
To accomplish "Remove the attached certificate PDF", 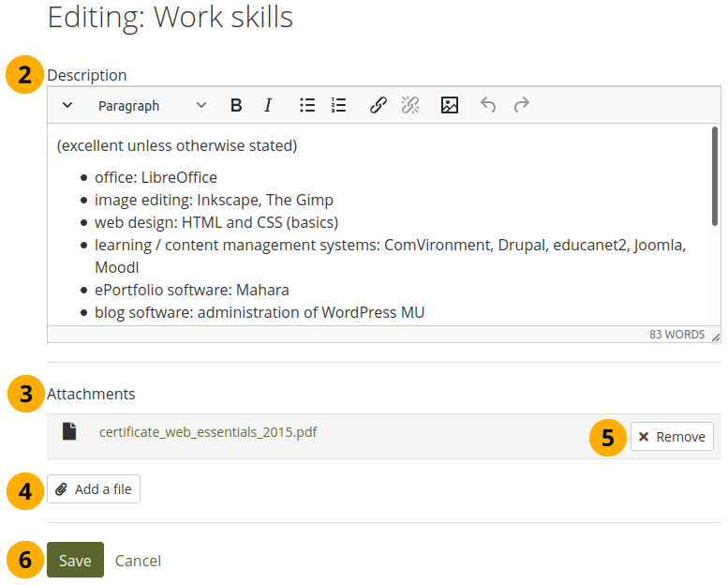I will tap(672, 437).
